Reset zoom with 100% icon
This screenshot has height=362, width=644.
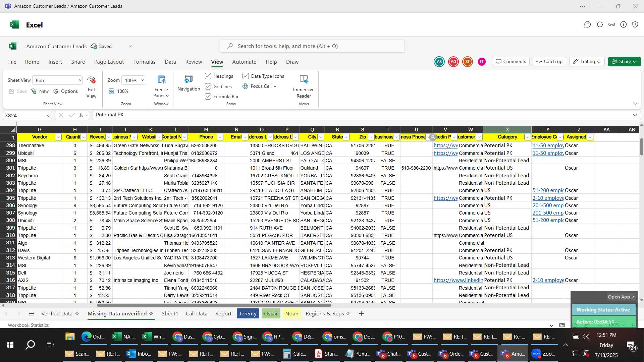111,91
